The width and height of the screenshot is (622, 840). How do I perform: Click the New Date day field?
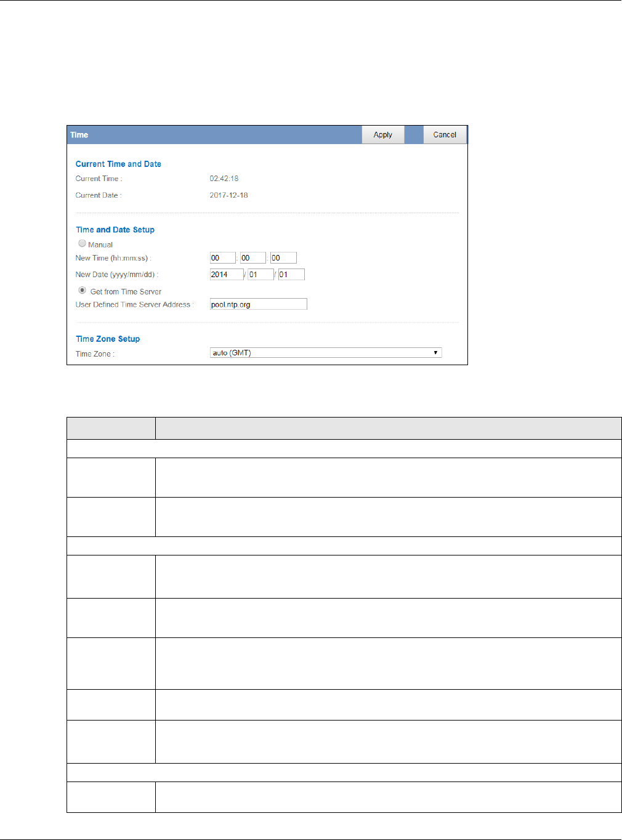tap(291, 275)
